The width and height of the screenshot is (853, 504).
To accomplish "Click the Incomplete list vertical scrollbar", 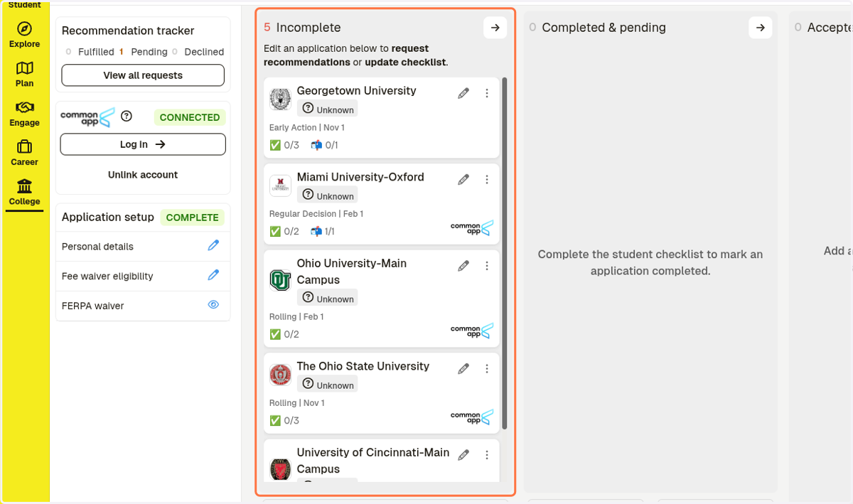I will coord(505,253).
